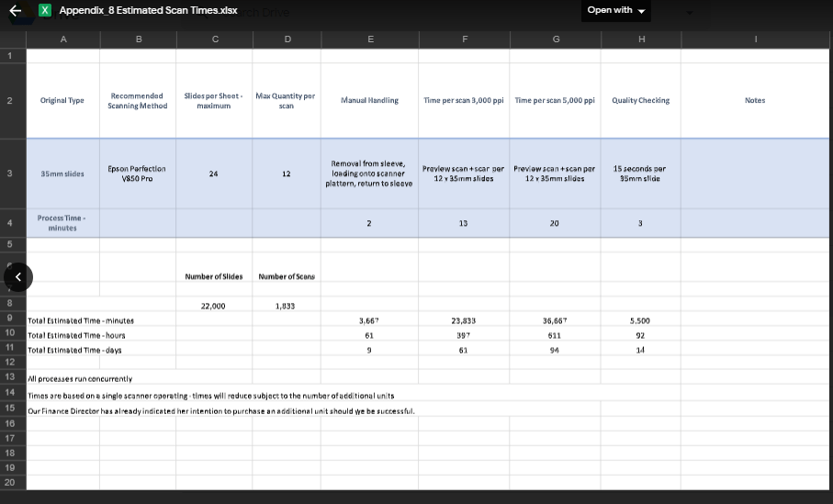
Task: Click the file name Appendix_8 Estimated Scan Times.xlsx
Action: [x=148, y=11]
